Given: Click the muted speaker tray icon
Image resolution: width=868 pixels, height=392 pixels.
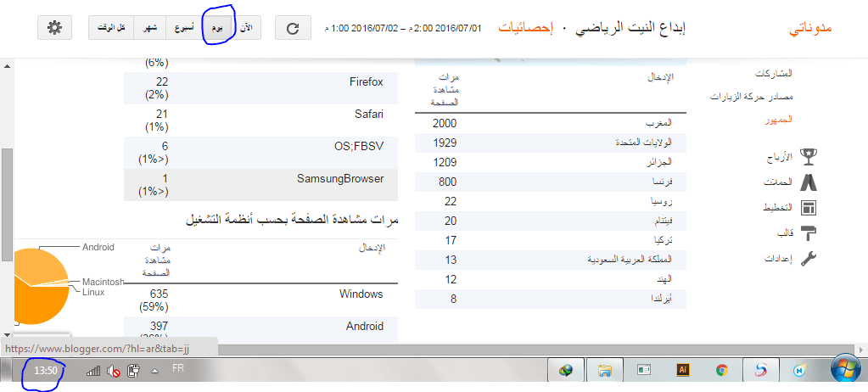Looking at the screenshot, I should pos(114,371).
